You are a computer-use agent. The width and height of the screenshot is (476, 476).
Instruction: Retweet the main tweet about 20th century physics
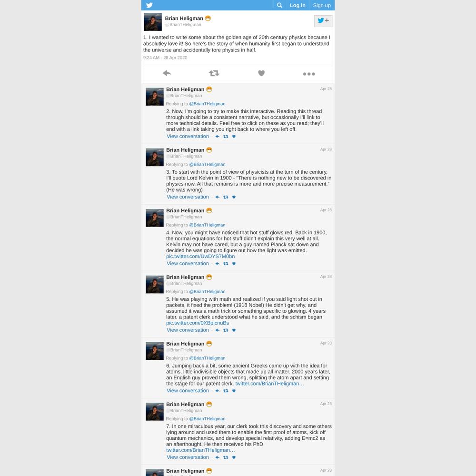[214, 73]
